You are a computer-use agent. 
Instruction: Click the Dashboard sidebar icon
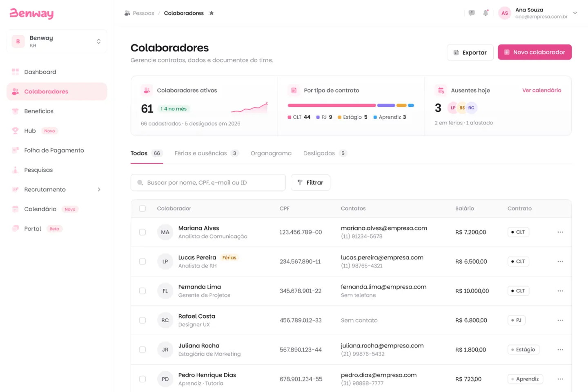(16, 72)
